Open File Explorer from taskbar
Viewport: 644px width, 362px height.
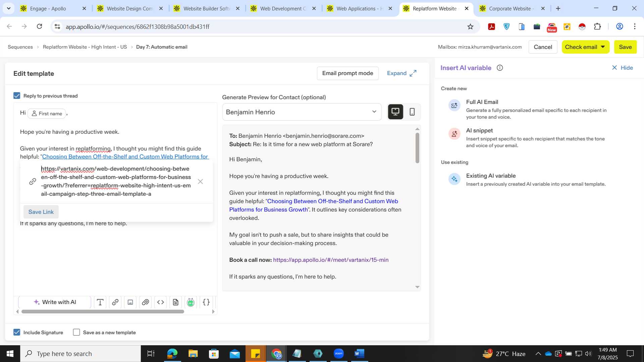pos(193,354)
